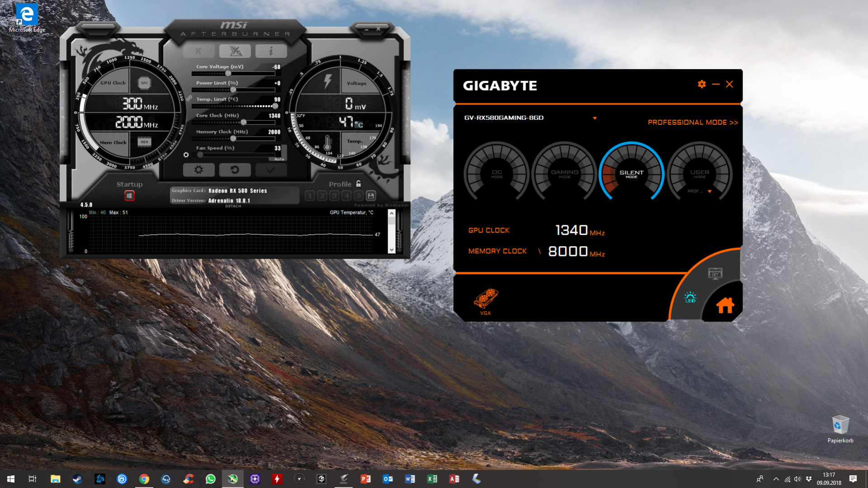Open CCleaner from the taskbar
The image size is (868, 488).
(188, 479)
